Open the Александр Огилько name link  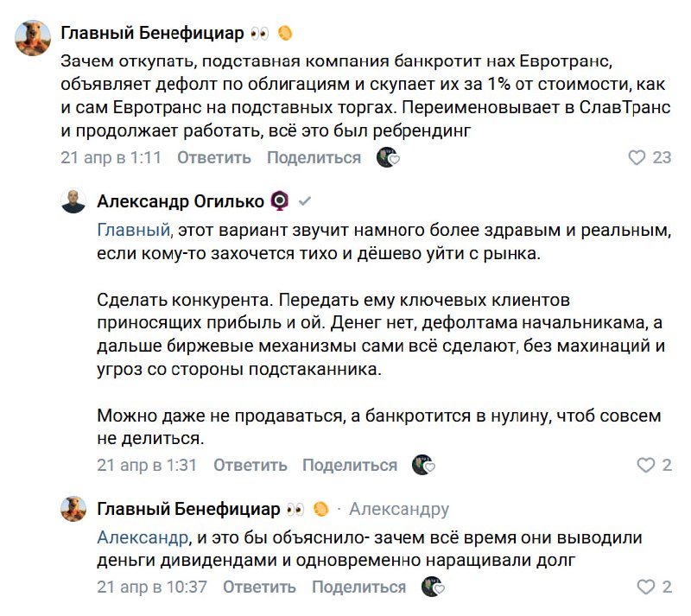[181, 201]
